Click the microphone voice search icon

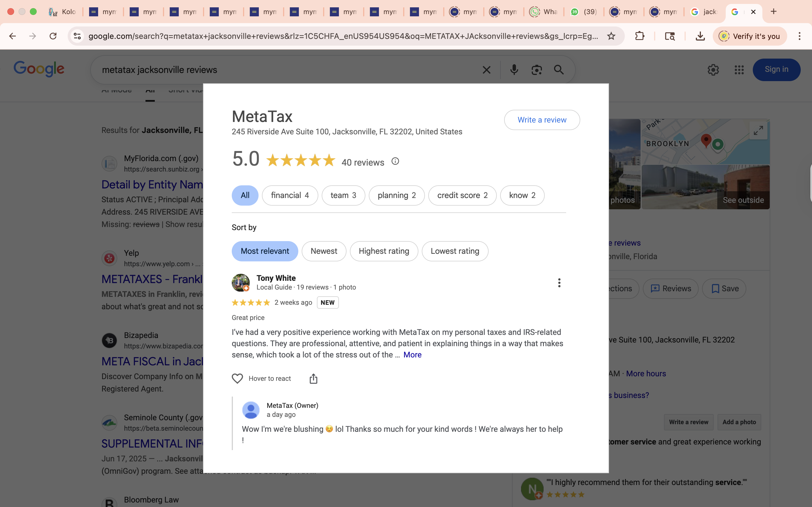pyautogui.click(x=514, y=70)
